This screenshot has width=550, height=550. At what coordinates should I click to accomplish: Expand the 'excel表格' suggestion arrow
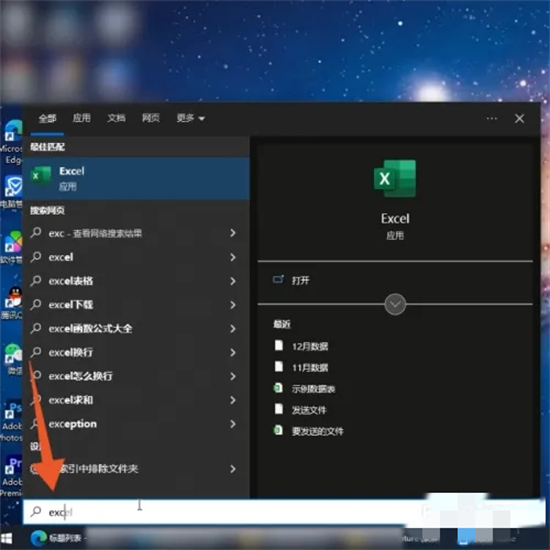tap(233, 281)
